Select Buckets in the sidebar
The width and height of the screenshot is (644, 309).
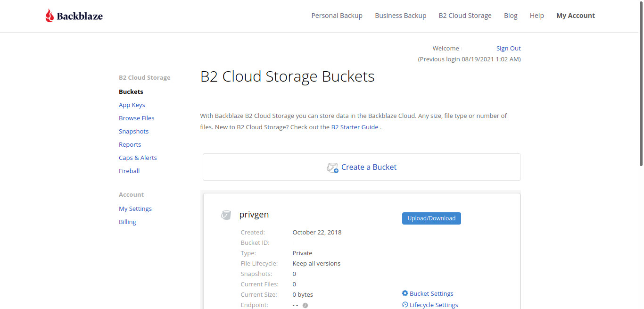click(131, 92)
